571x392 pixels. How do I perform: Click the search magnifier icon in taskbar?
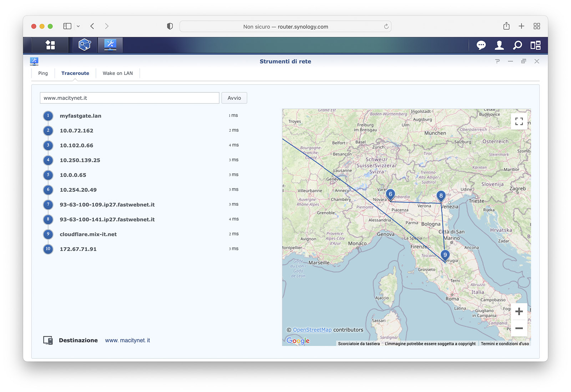point(517,45)
